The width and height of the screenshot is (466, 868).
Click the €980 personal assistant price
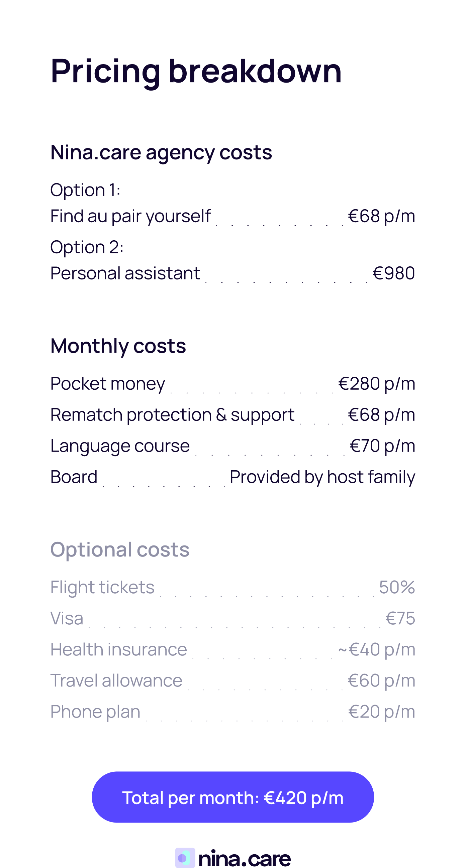(393, 273)
